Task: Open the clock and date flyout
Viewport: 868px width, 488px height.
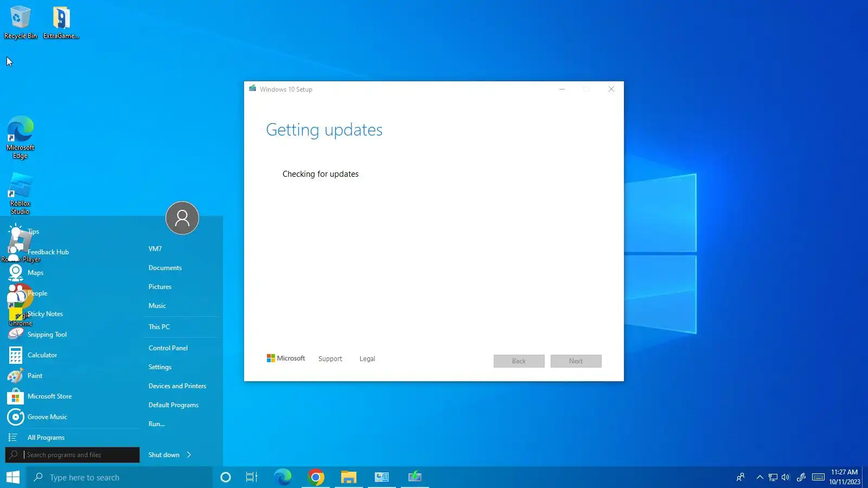Action: pos(845,477)
